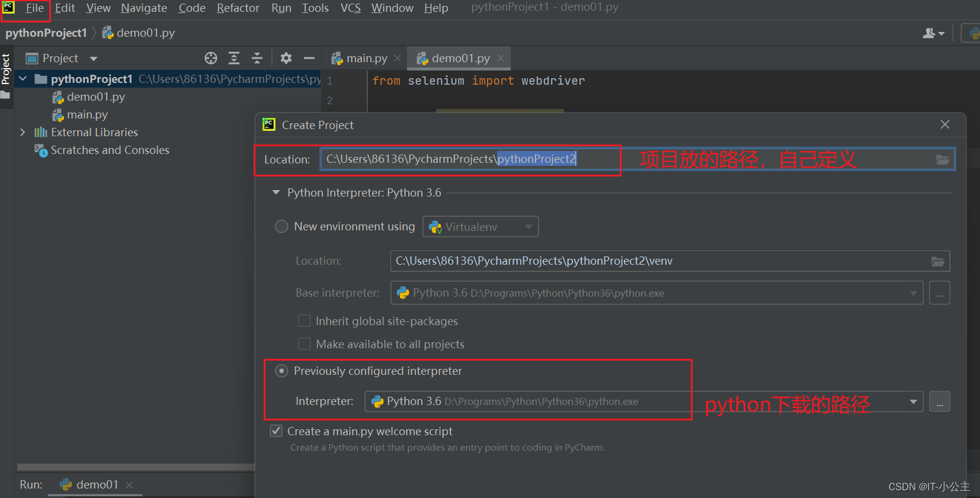Image resolution: width=980 pixels, height=498 pixels.
Task: Click the Project panel horizontal scrollbar
Action: point(135,467)
